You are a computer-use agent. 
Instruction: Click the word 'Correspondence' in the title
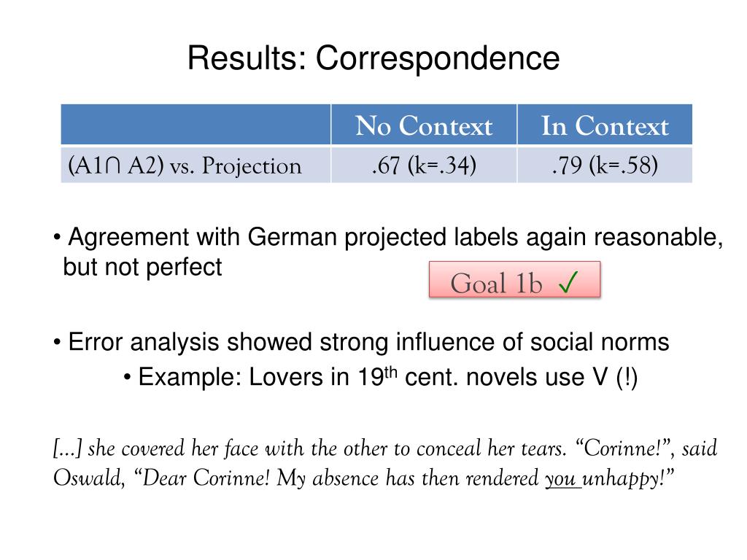tap(438, 58)
